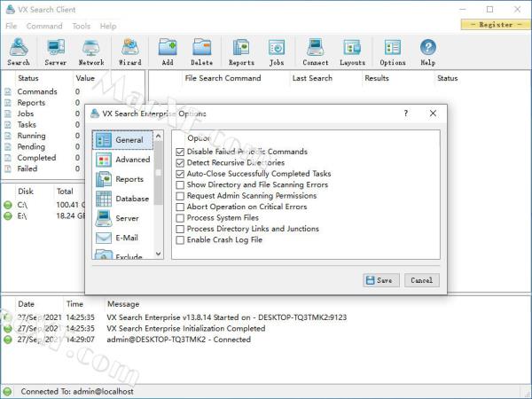Image resolution: width=532 pixels, height=399 pixels.
Task: Check Process System Files option
Action: (x=180, y=218)
